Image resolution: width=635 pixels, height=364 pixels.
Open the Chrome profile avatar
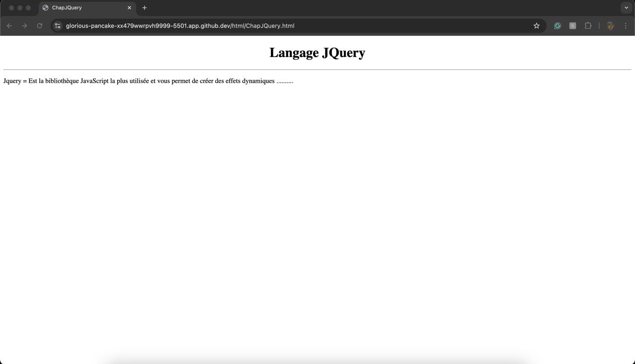tap(610, 26)
